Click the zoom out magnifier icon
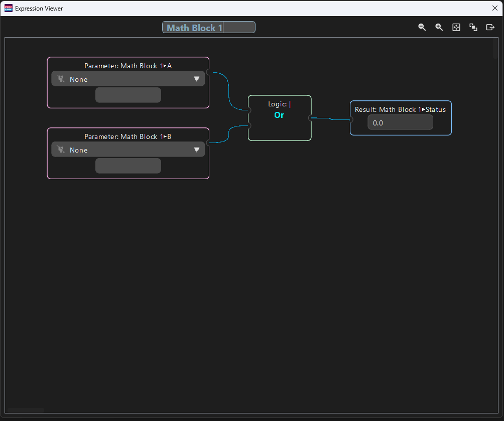Image resolution: width=504 pixels, height=421 pixels. 422,28
